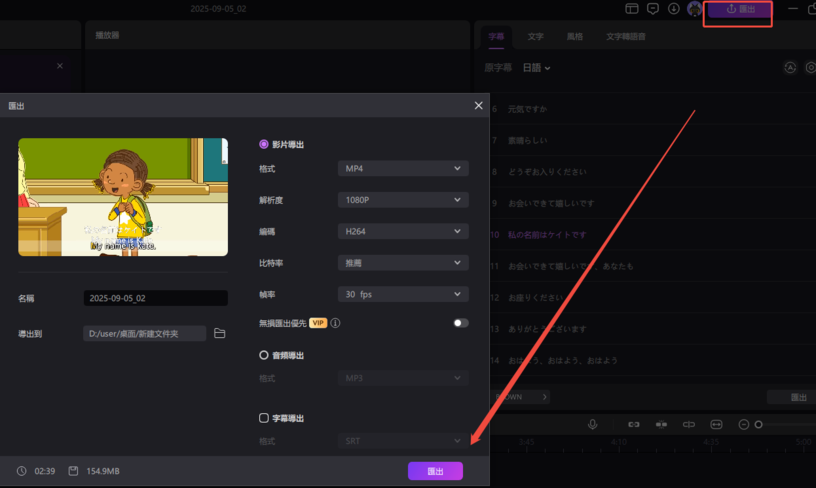Screen dimensions: 816x488
Task: Expand the 1080P resolution dropdown
Action: point(403,200)
